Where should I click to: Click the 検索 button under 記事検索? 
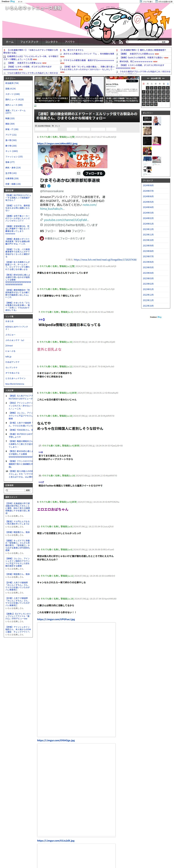click(28, 490)
